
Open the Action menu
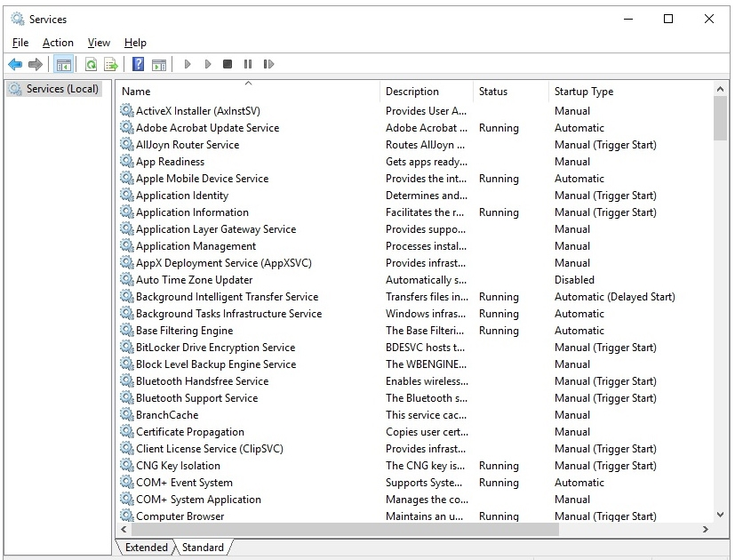58,43
